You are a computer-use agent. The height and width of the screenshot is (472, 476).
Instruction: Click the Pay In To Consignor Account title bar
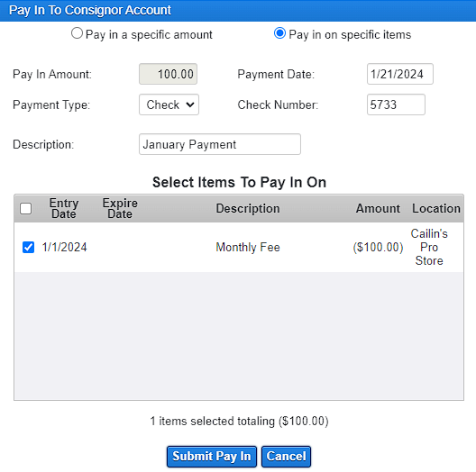(238, 11)
